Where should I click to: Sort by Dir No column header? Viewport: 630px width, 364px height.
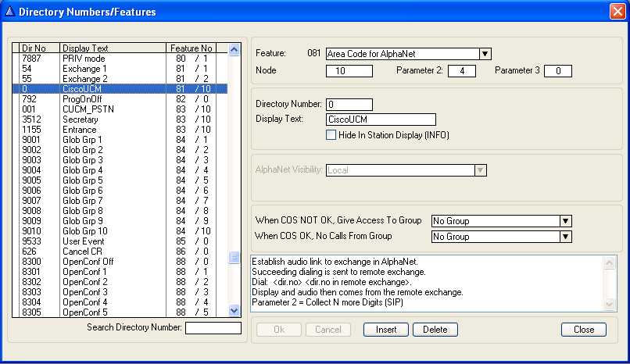pyautogui.click(x=36, y=48)
